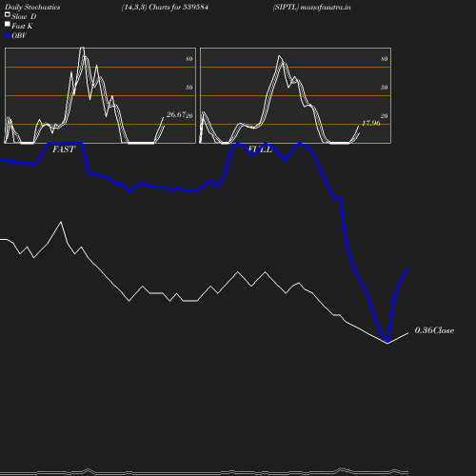Click the blue OBV legend swatch
This screenshot has height=476, width=476.
click(8, 36)
